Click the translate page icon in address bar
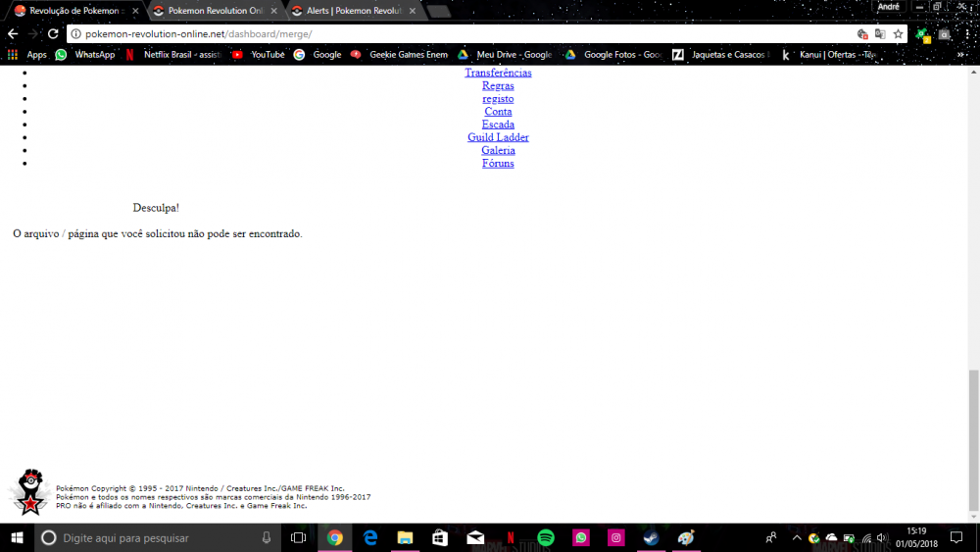This screenshot has width=980, height=552. click(880, 33)
